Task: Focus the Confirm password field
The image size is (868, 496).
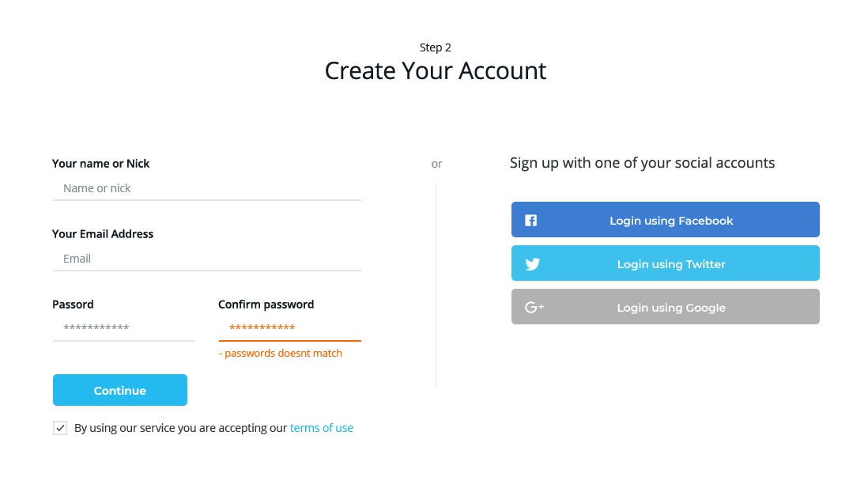Action: pos(289,328)
